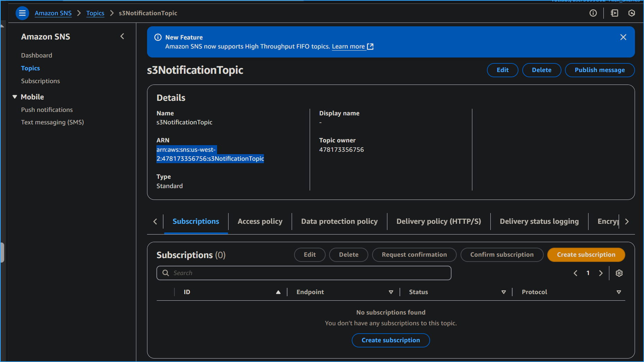Go to next page of subscriptions
Screen dimensions: 644x362
tap(601, 273)
